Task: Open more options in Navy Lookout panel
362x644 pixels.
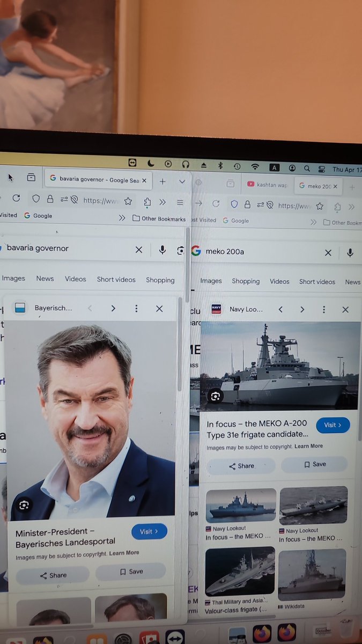Action: coord(324,310)
